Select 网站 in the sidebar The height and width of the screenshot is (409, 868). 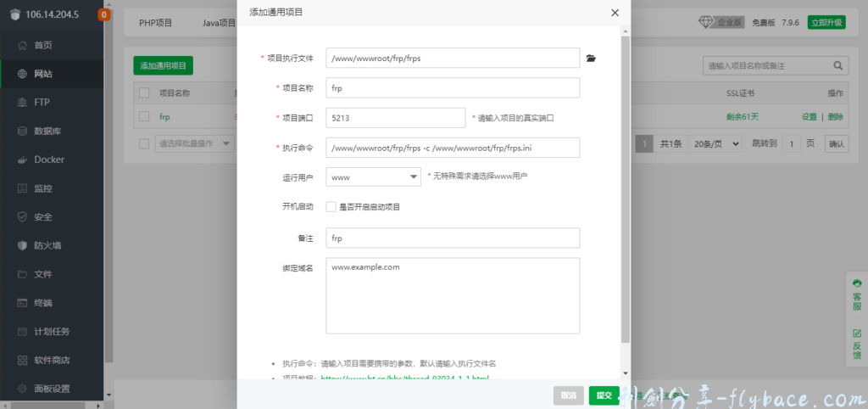(x=52, y=74)
